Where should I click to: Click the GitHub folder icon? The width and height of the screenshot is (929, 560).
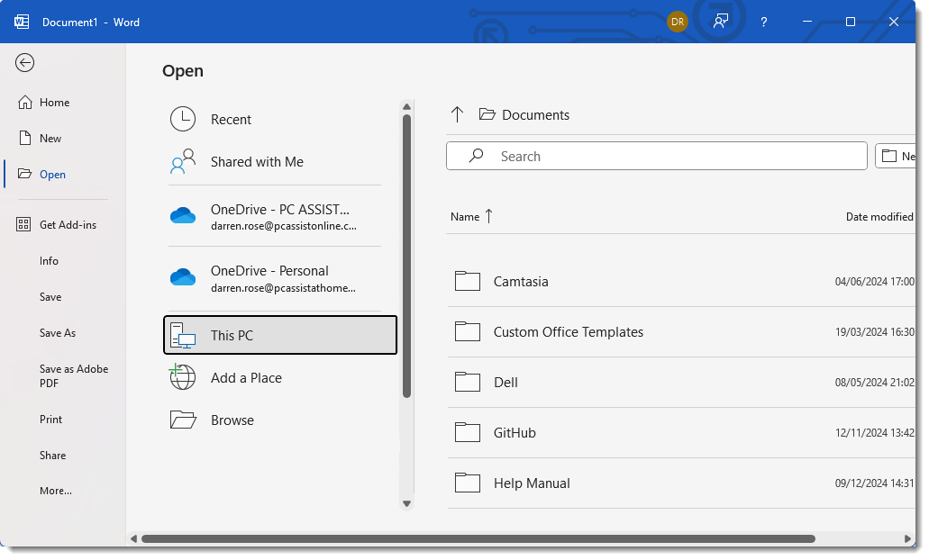pos(468,432)
